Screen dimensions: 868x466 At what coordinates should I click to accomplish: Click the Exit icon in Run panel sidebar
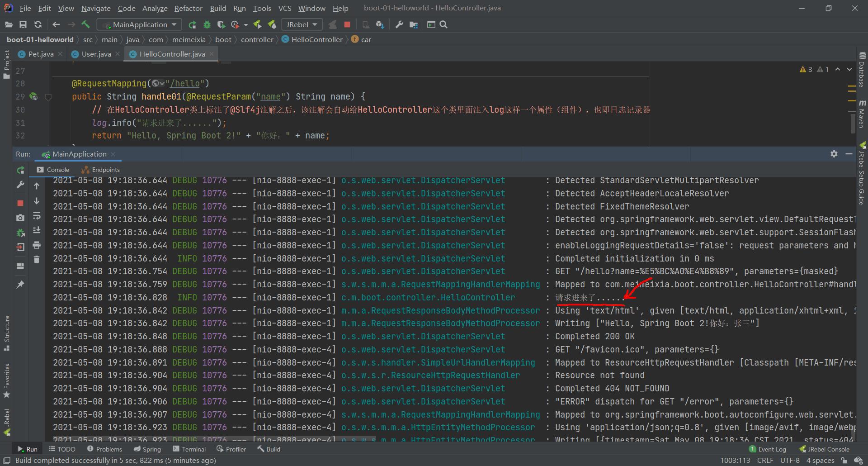pos(20,247)
